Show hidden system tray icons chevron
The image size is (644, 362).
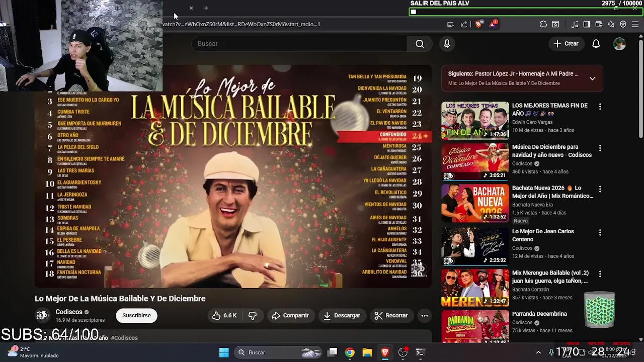click(x=538, y=352)
